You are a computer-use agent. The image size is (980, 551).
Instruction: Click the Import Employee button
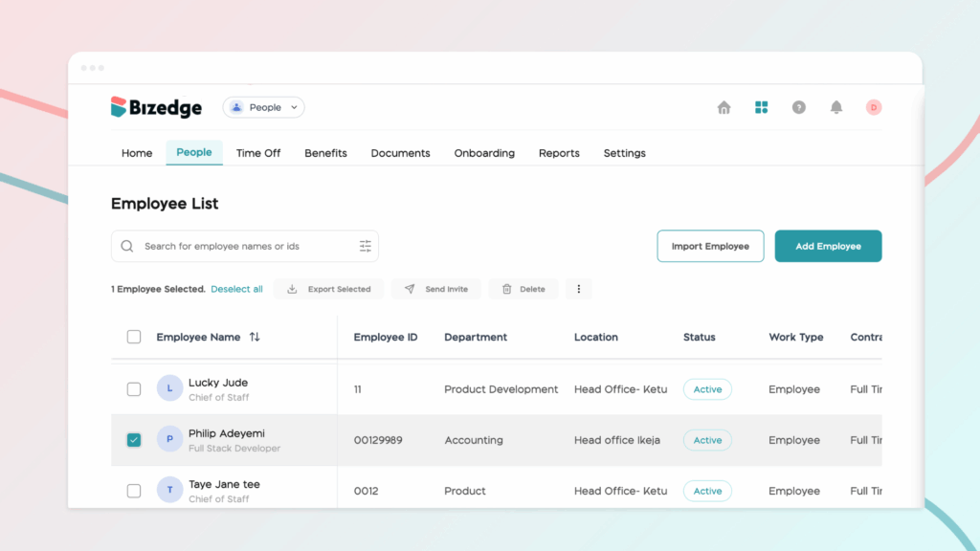click(710, 247)
